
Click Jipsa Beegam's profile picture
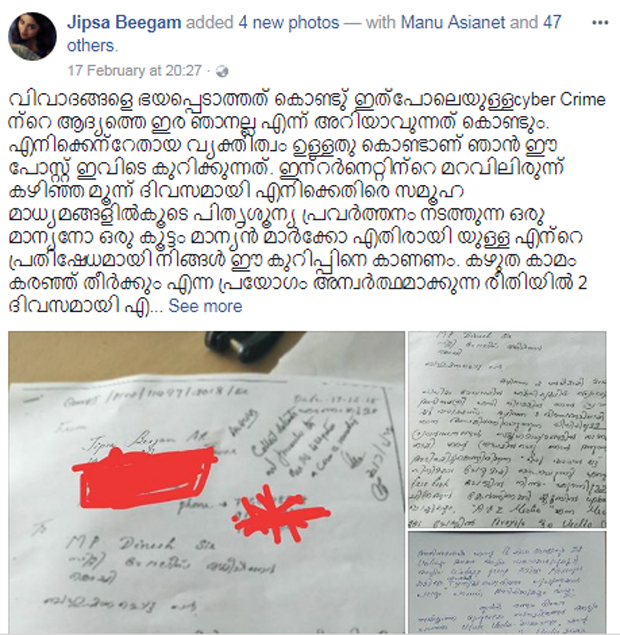click(x=32, y=36)
